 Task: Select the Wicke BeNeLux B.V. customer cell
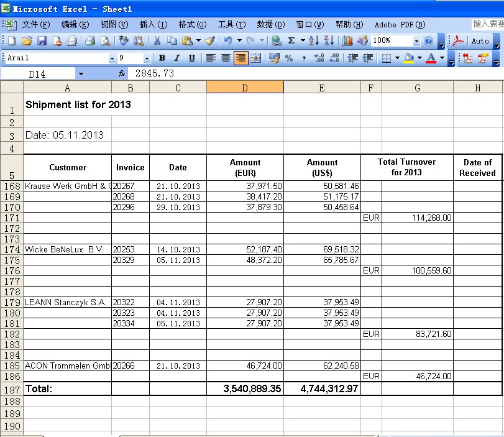click(68, 249)
